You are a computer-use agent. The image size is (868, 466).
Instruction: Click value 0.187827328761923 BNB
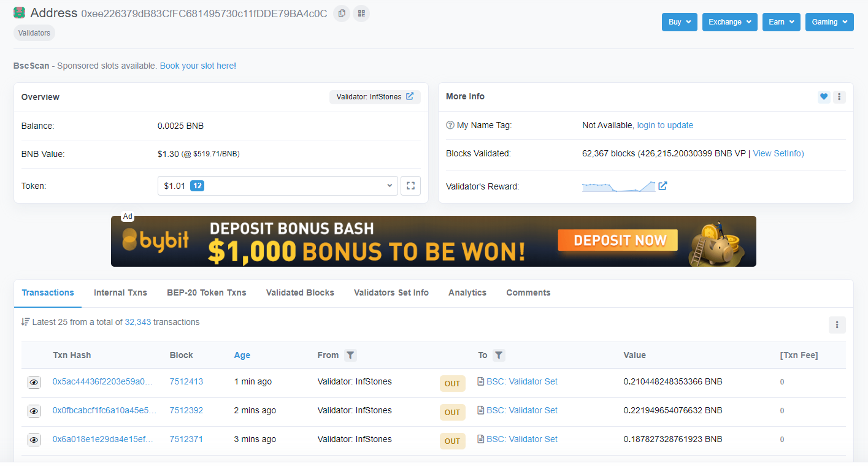(673, 439)
